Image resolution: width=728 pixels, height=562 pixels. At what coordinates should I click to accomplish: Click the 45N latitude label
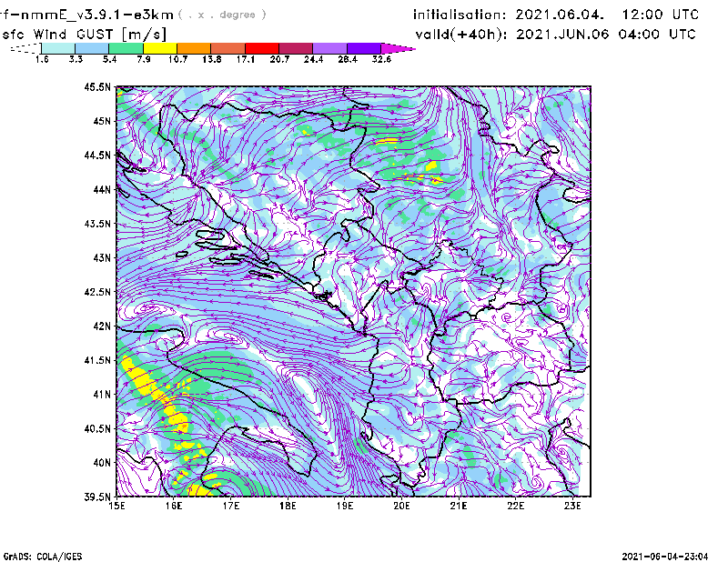pos(102,121)
